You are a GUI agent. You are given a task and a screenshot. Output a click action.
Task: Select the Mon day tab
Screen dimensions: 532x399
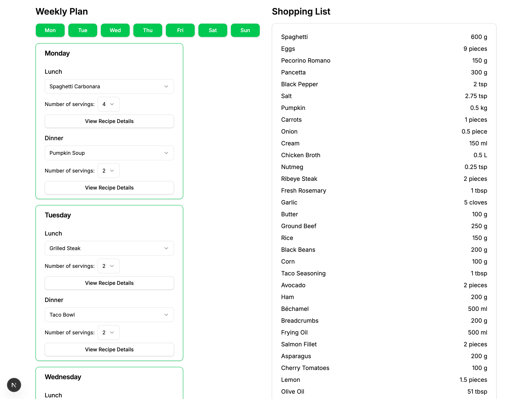point(50,30)
